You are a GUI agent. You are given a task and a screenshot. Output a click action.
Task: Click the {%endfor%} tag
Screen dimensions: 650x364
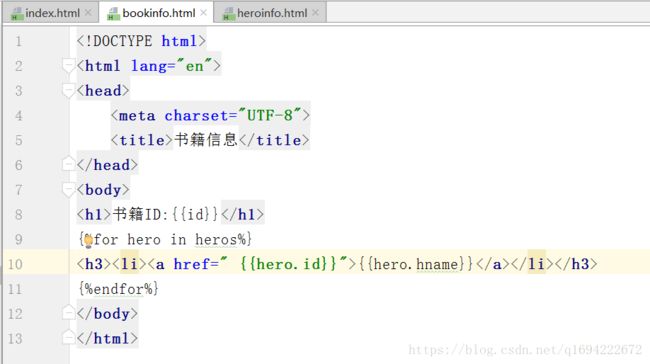(x=119, y=289)
